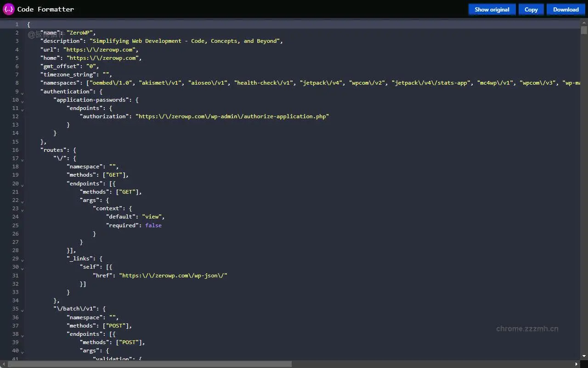Image resolution: width=588 pixels, height=368 pixels.
Task: Click the Show original button
Action: (x=492, y=9)
